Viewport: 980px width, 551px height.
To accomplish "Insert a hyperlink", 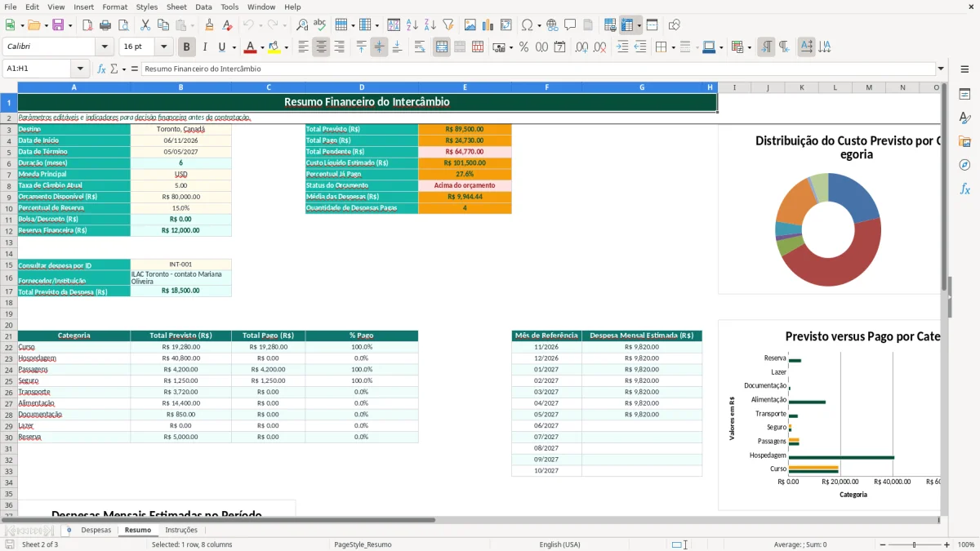I will 552,25.
